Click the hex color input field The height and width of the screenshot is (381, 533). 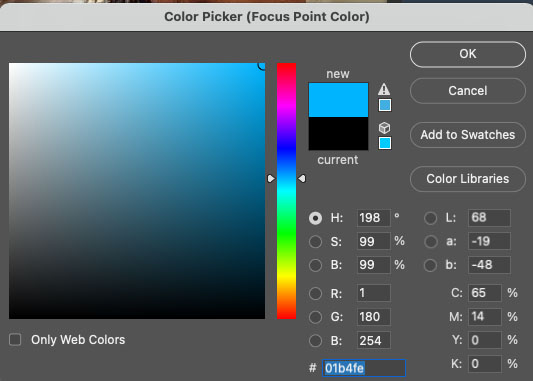tap(364, 368)
